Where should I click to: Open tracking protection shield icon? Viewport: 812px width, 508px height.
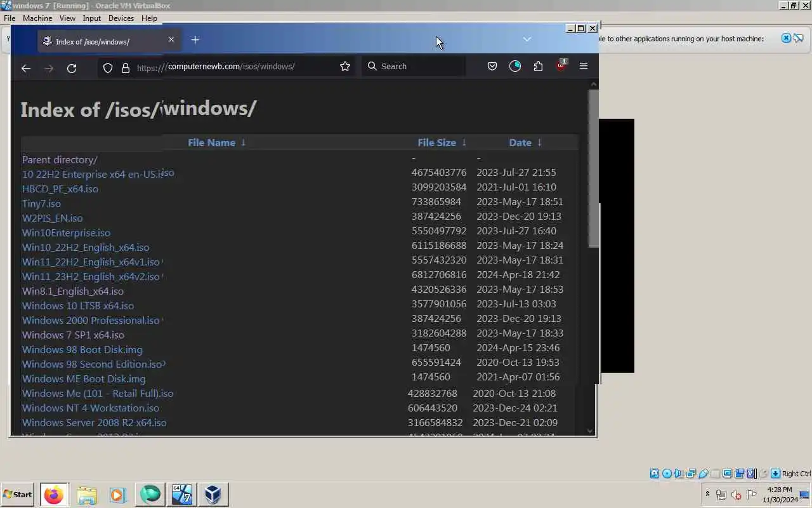[108, 68]
